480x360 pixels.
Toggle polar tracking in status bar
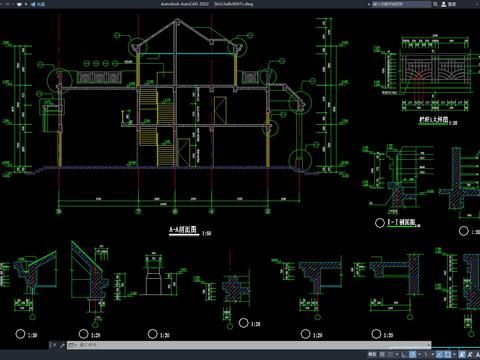pos(412,354)
